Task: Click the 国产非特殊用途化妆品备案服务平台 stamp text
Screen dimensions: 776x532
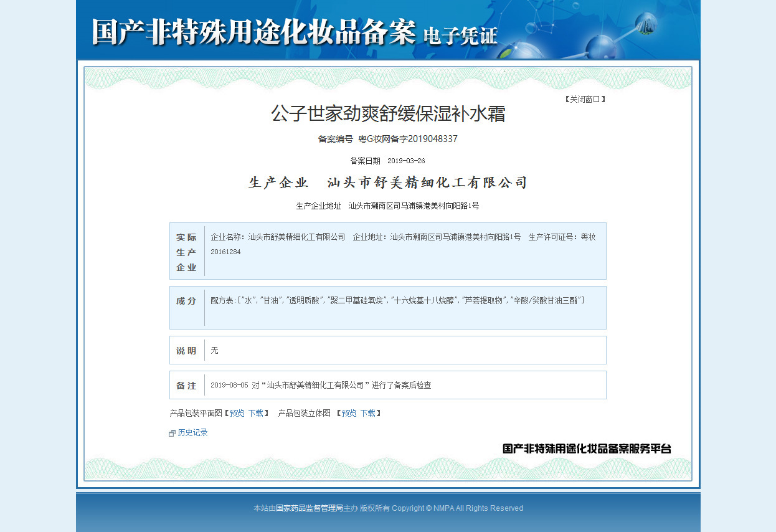Action: tap(587, 449)
